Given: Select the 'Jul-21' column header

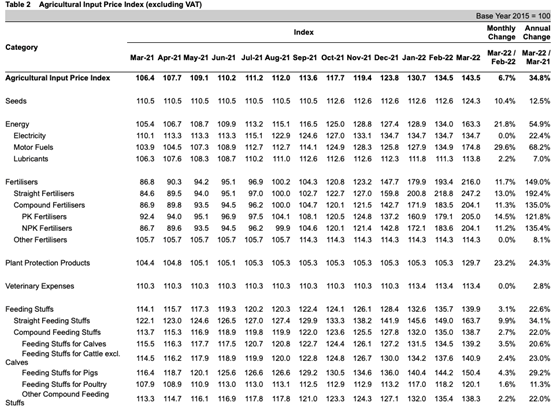Looking at the screenshot, I should coord(252,57).
